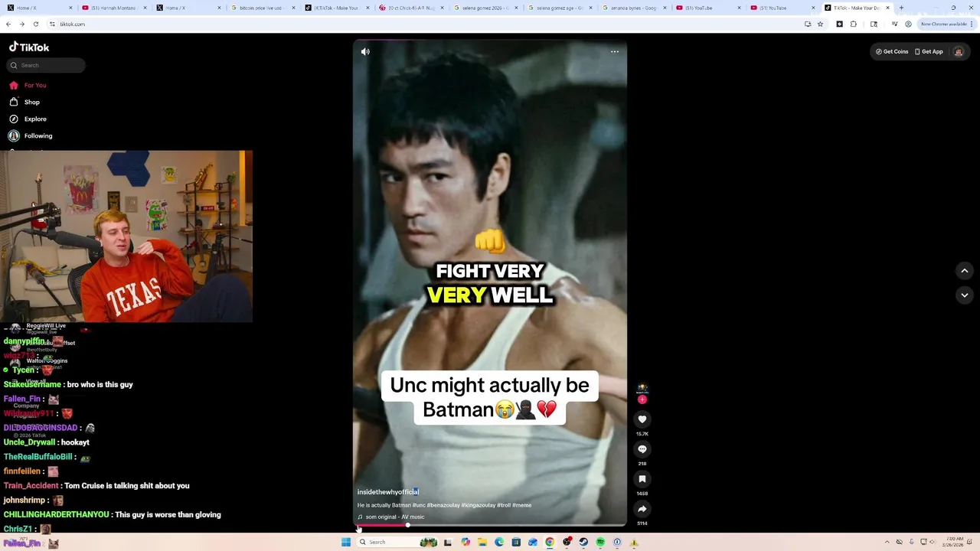Open Windows Start menu
This screenshot has width=980, height=551.
click(346, 542)
